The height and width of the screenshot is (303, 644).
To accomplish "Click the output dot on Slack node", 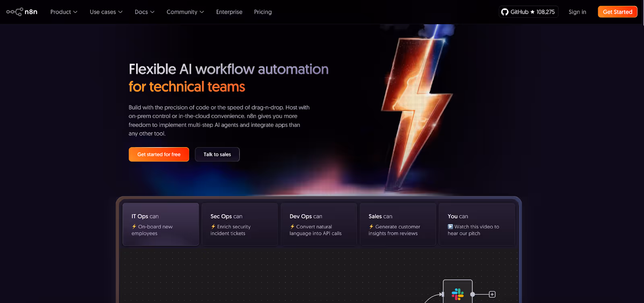I will 473,295.
